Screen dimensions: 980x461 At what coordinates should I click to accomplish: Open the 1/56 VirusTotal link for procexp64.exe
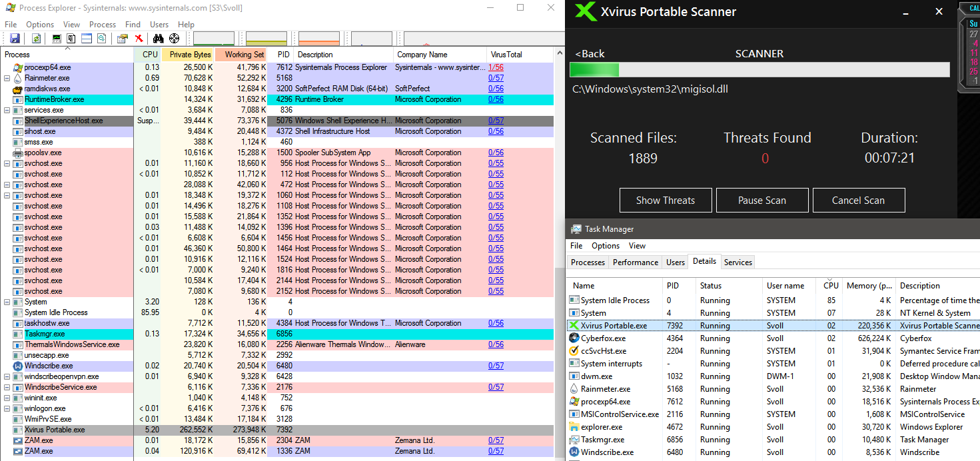495,67
